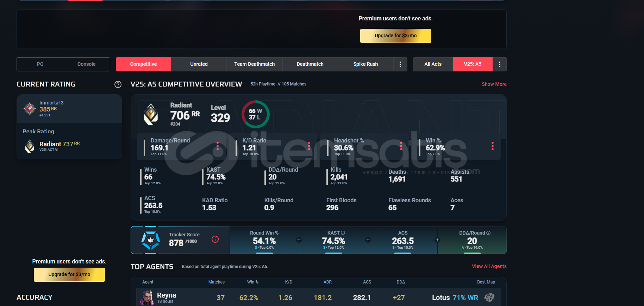Click the Best Map column header
644x306 pixels.
[x=486, y=282]
